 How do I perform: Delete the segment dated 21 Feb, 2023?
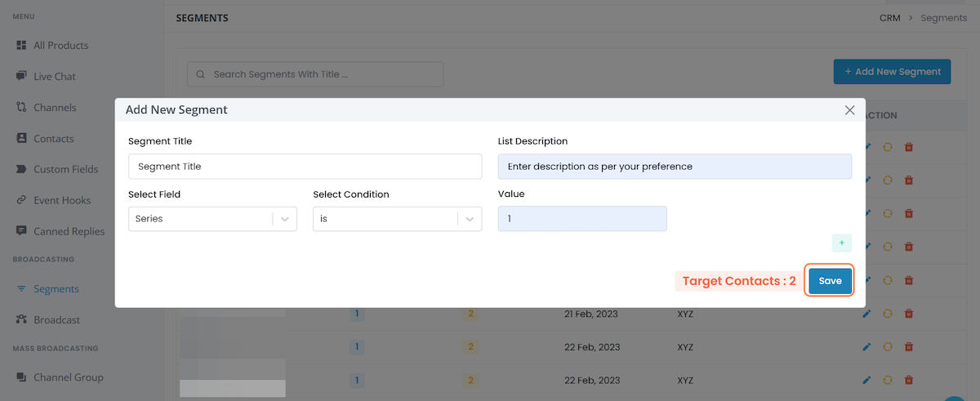tap(909, 313)
